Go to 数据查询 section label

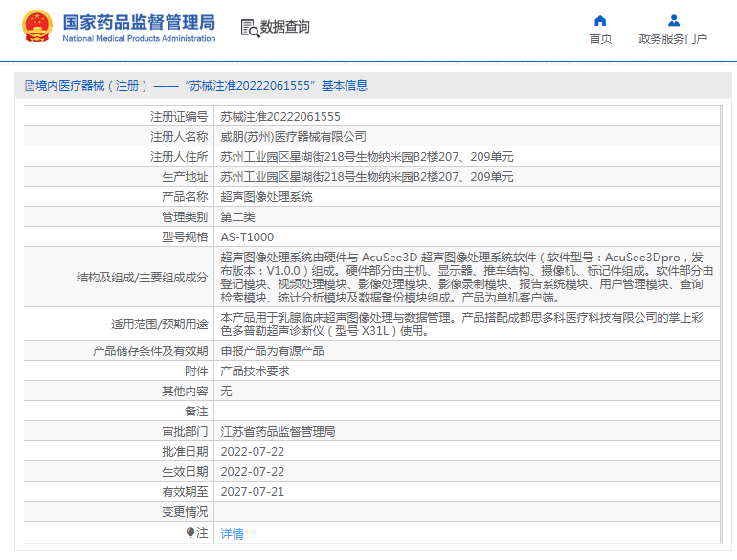click(285, 28)
